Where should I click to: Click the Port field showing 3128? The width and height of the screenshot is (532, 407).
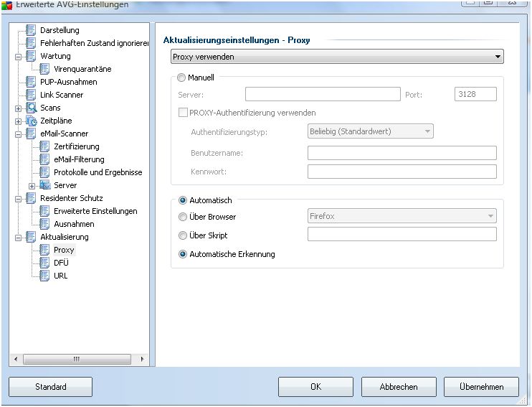pyautogui.click(x=475, y=94)
